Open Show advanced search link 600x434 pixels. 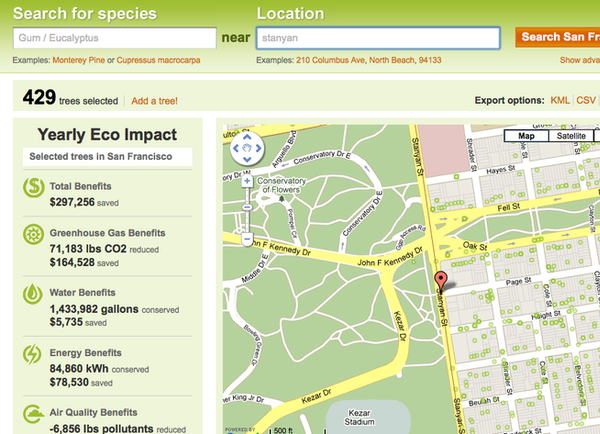[x=580, y=60]
